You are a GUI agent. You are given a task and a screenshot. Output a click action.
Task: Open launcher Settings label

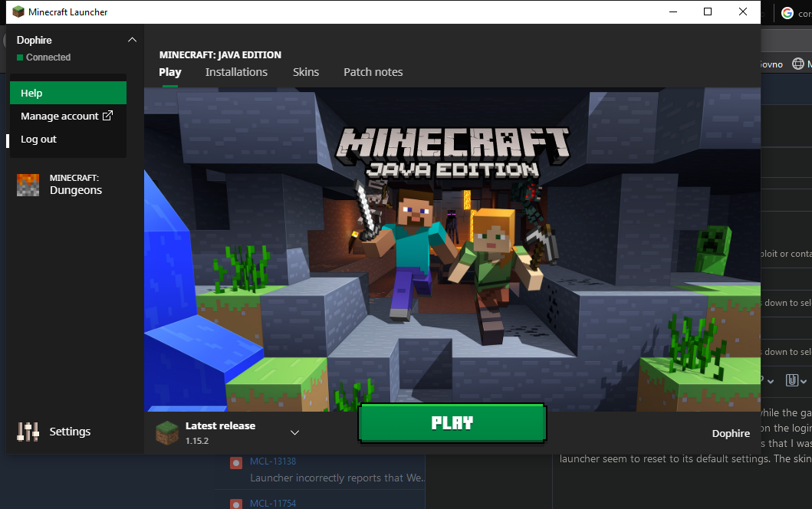(x=70, y=432)
